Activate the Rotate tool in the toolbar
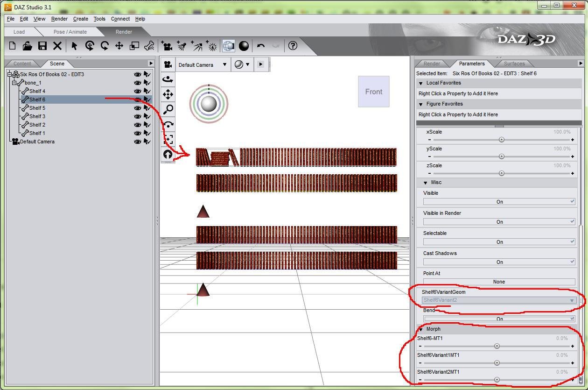Viewport: 588px width, 390px height. pyautogui.click(x=90, y=46)
